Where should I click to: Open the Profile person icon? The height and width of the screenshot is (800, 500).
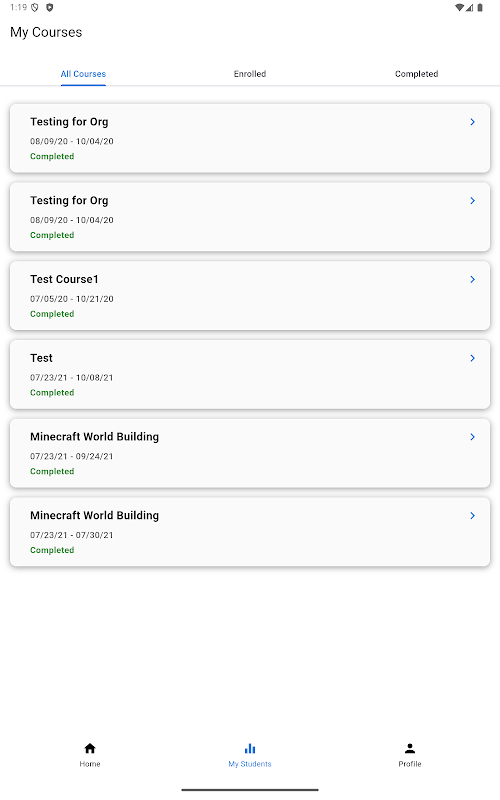410,748
